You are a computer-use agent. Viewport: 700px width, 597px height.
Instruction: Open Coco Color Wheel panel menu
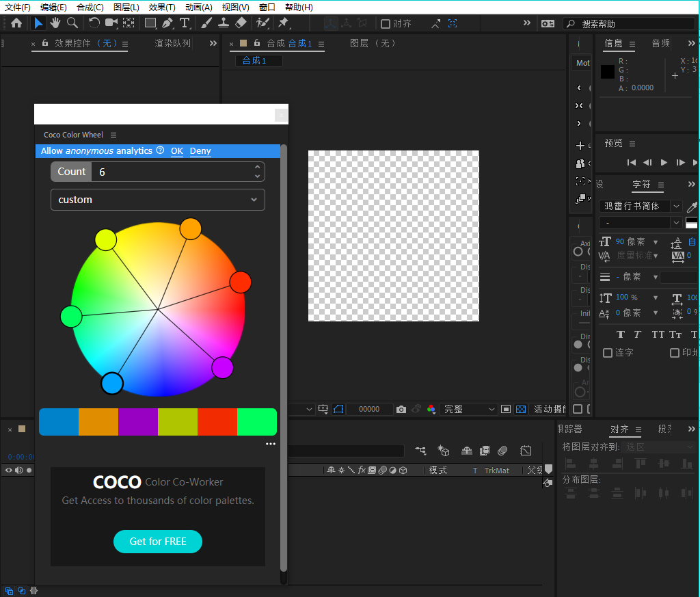[x=113, y=135]
